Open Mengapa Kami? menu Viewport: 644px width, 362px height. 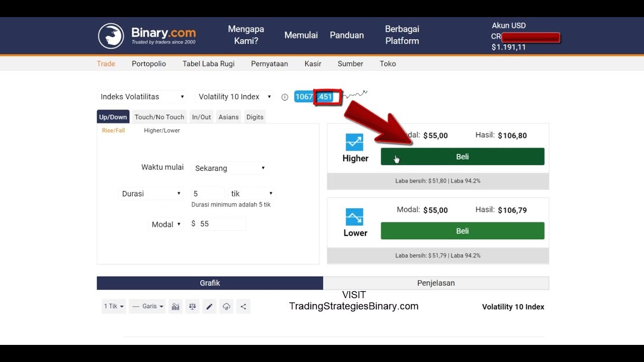pyautogui.click(x=246, y=35)
